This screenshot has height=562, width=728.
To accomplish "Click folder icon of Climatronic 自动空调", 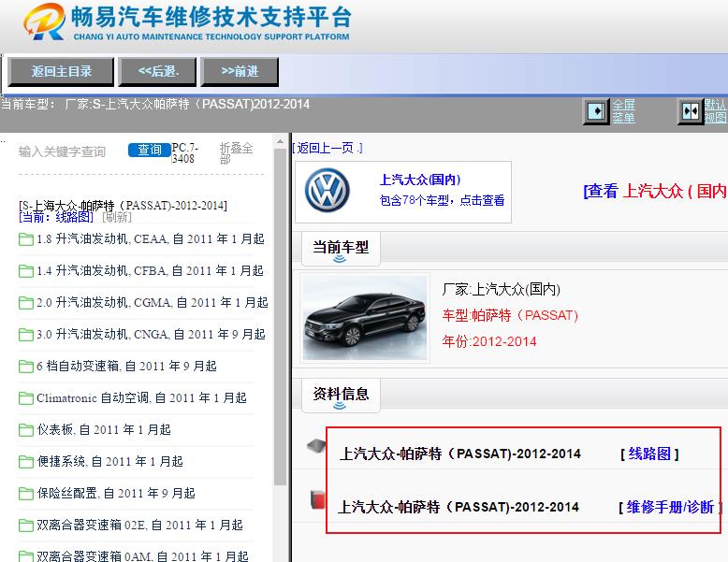I will [25, 398].
